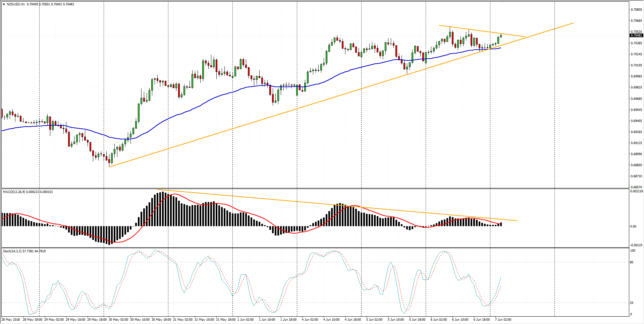The width and height of the screenshot is (644, 324).
Task: Click time axis label 28 May 18:00
Action: point(33,319)
